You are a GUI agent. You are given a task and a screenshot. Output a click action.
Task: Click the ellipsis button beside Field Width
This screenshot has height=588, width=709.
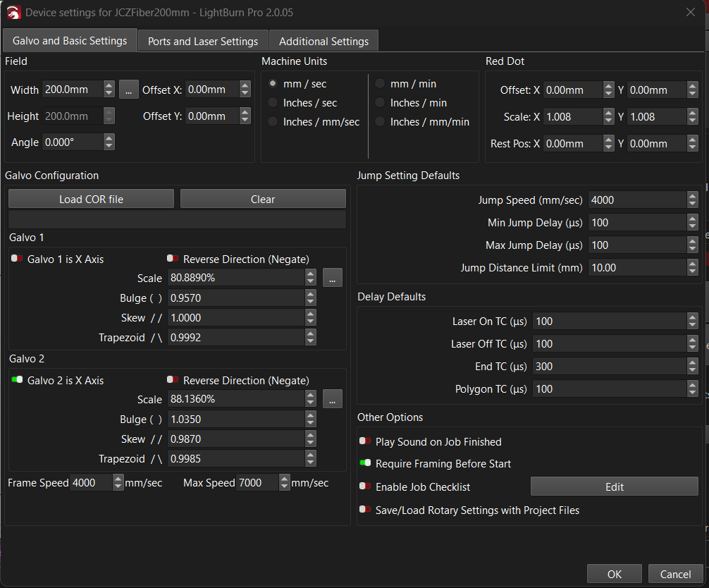tap(128, 90)
